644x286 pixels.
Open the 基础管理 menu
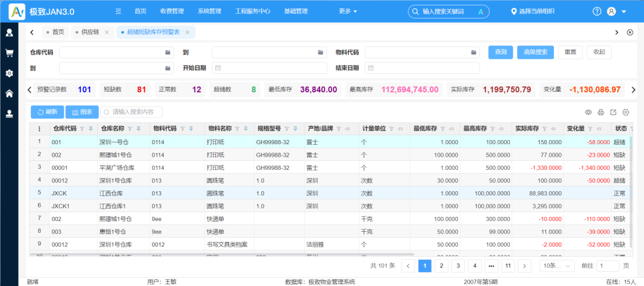296,11
